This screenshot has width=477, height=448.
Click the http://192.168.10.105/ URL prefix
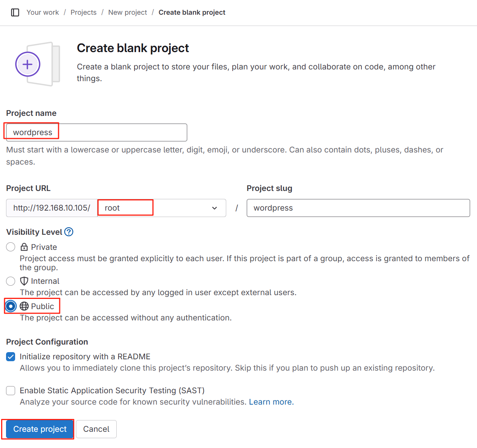(x=52, y=208)
